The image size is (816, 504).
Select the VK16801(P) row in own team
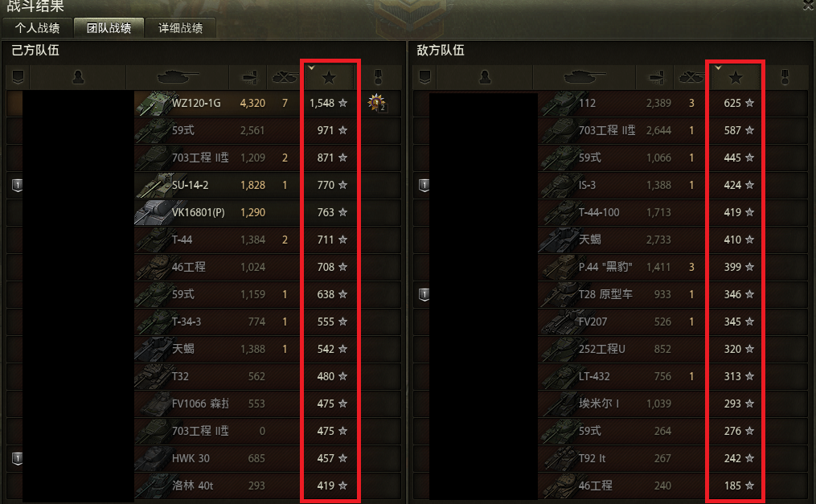pyautogui.click(x=203, y=212)
